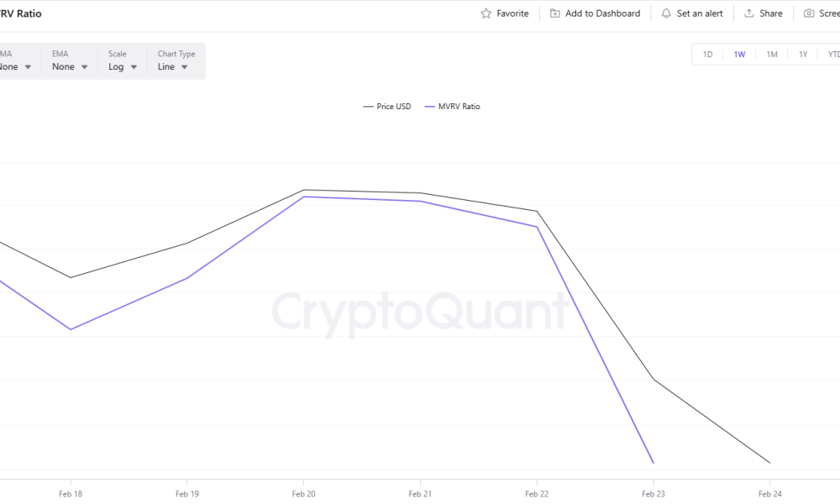The height and width of the screenshot is (504, 840).
Task: Click the 1Y timeframe button
Action: click(803, 54)
